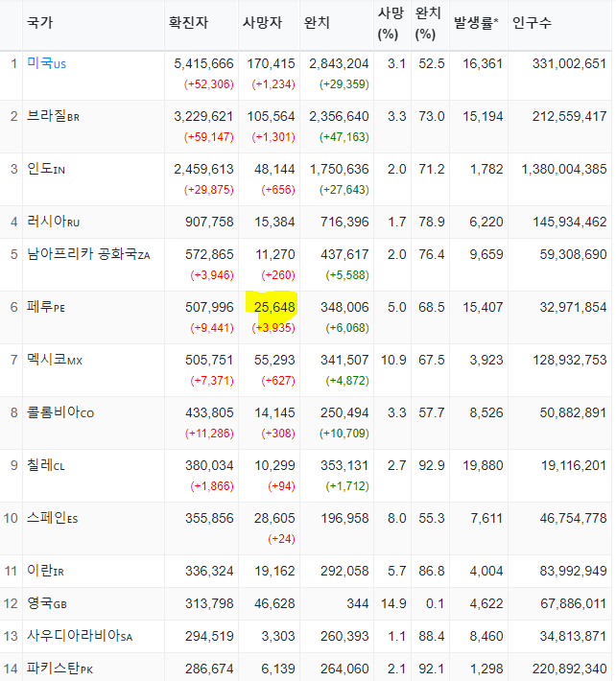Select the 스페인ES country name
Viewport: 616px width, 681px height.
click(52, 518)
